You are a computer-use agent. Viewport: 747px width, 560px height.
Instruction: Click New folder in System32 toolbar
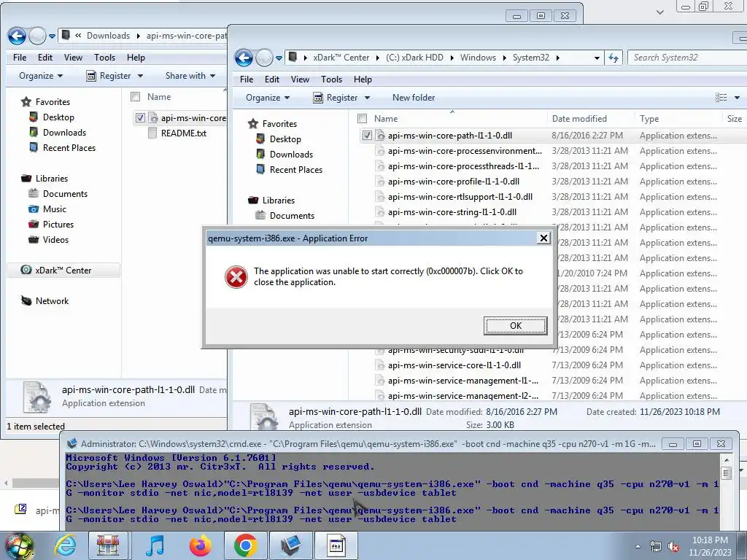point(414,98)
